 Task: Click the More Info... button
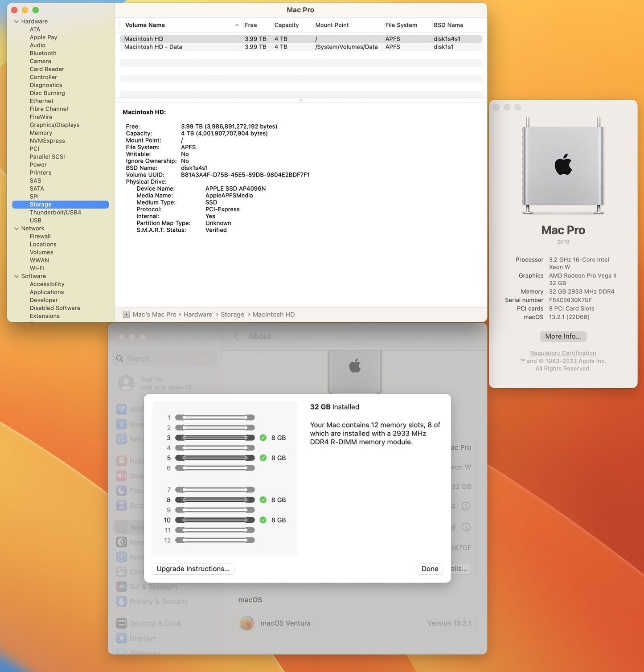pyautogui.click(x=563, y=336)
